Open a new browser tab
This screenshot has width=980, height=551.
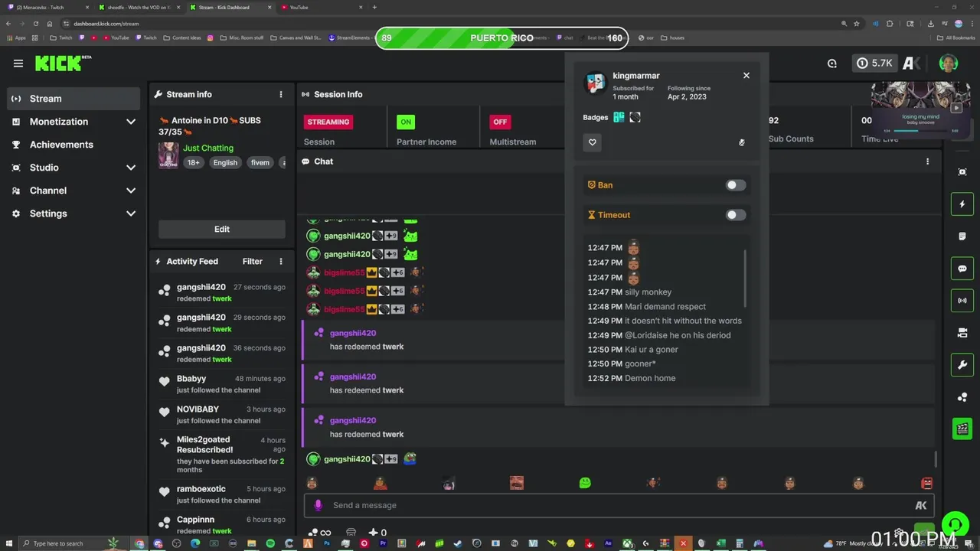[374, 7]
